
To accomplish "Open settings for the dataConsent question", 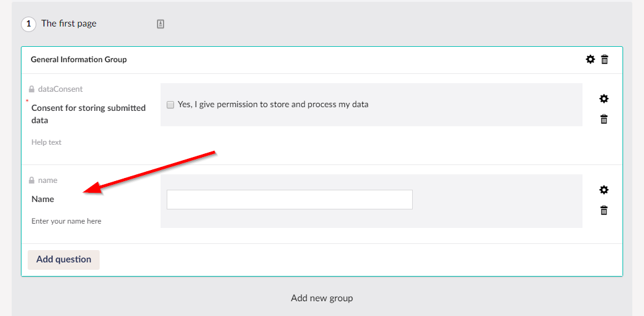I will (x=604, y=99).
